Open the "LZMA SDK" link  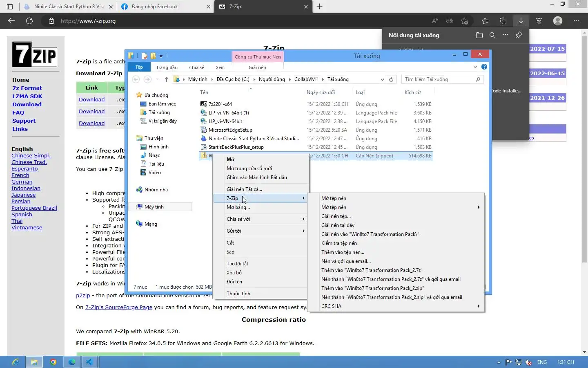[27, 96]
